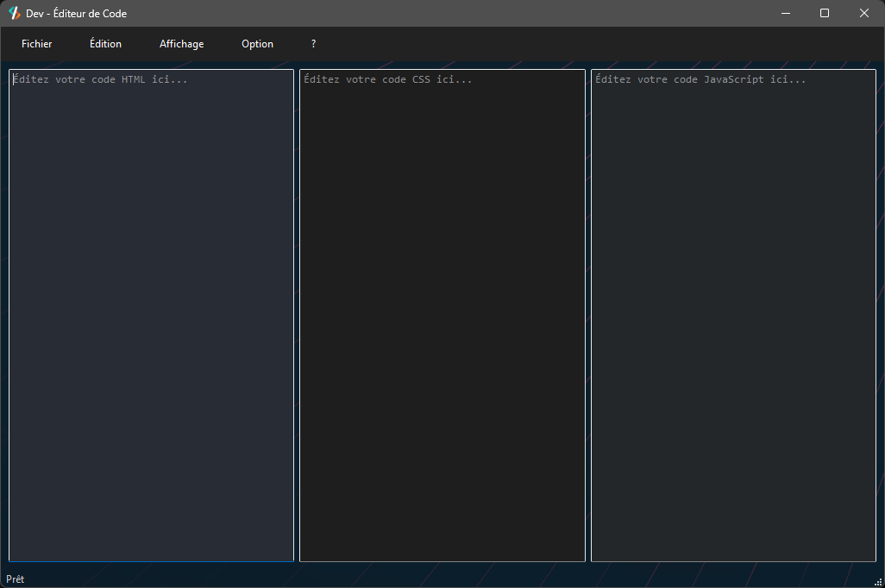Viewport: 885px width, 588px height.
Task: Click the resize grip in bottom-right corner
Action: 878,581
